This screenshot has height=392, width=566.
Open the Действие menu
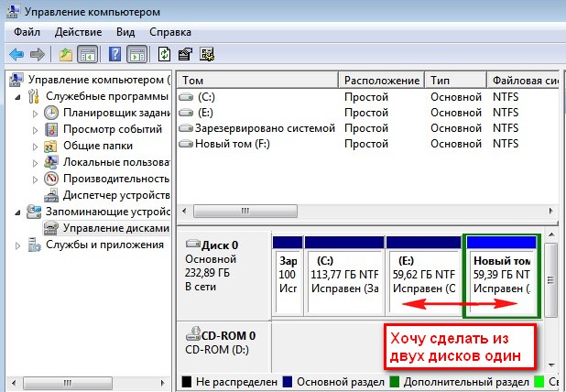(x=78, y=32)
